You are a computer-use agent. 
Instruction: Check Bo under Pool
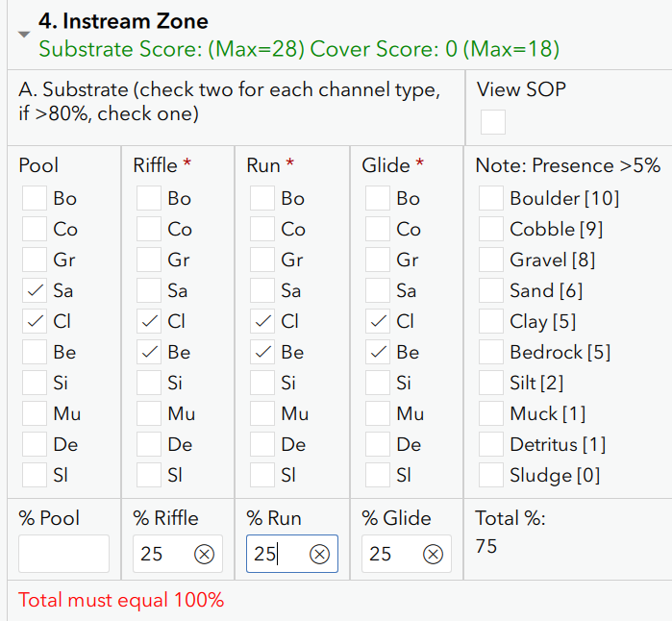coord(35,198)
